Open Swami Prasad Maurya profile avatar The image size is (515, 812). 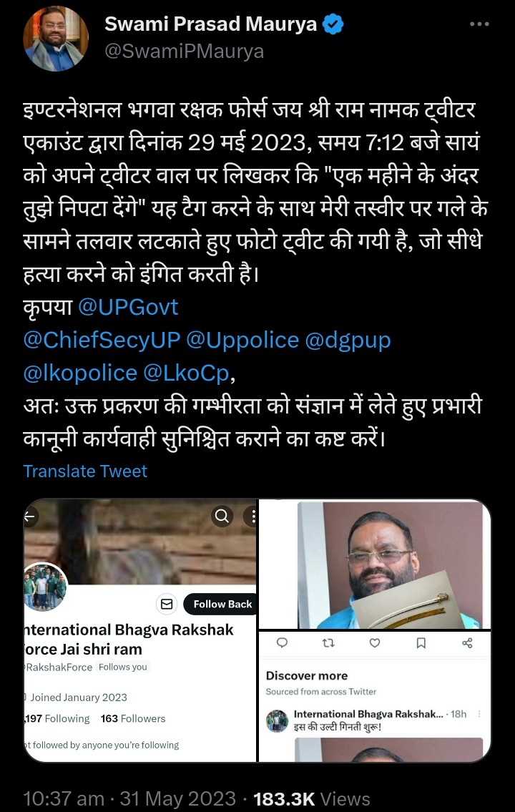[x=55, y=39]
